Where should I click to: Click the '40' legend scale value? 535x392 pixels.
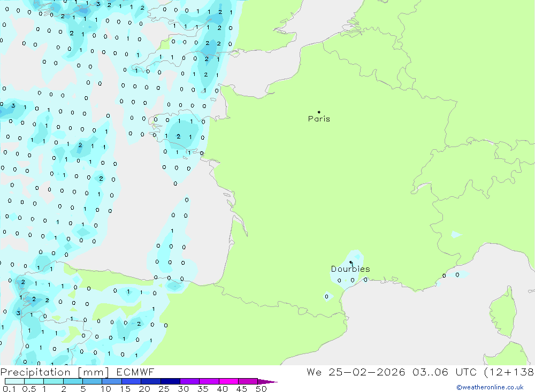222,389
